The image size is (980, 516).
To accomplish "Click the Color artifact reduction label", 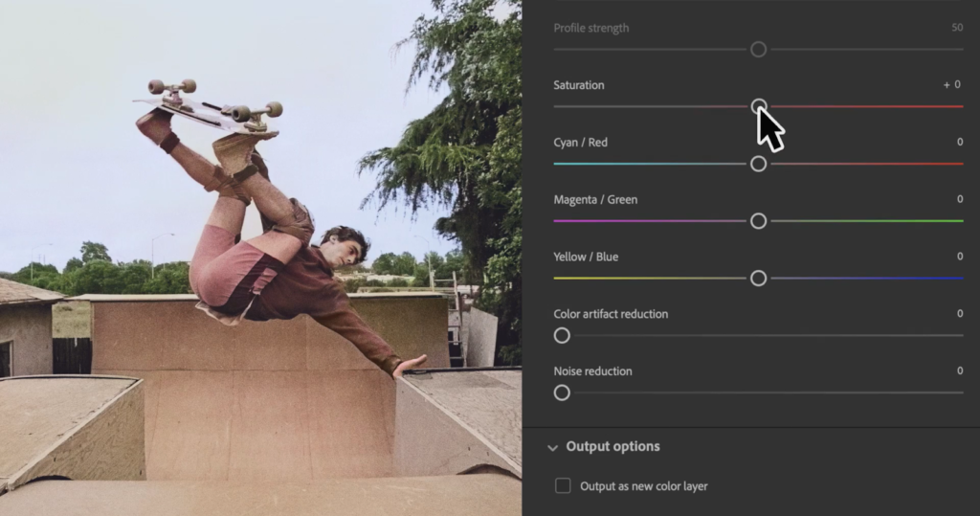I will pyautogui.click(x=611, y=314).
